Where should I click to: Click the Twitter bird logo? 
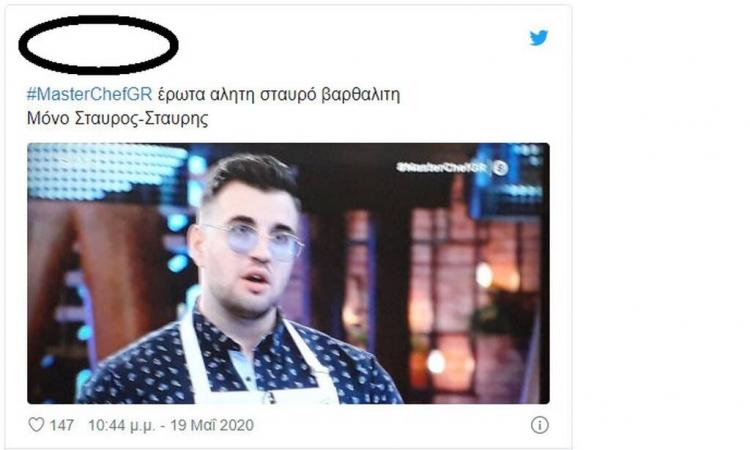pos(539,38)
